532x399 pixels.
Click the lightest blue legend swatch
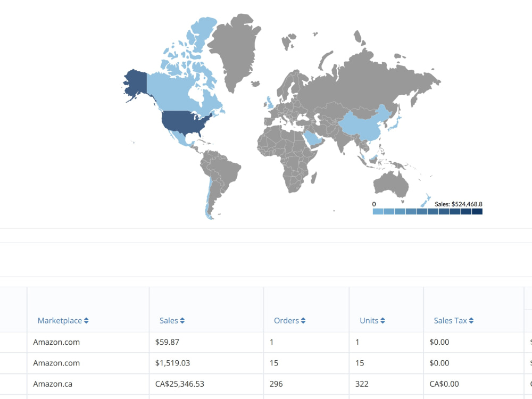click(x=378, y=211)
